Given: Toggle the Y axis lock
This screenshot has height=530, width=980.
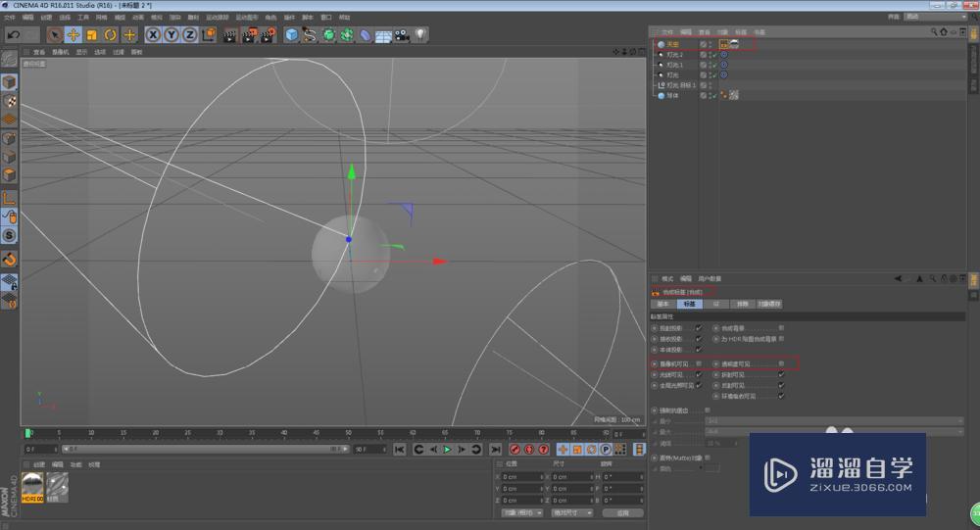Looking at the screenshot, I should point(171,35).
